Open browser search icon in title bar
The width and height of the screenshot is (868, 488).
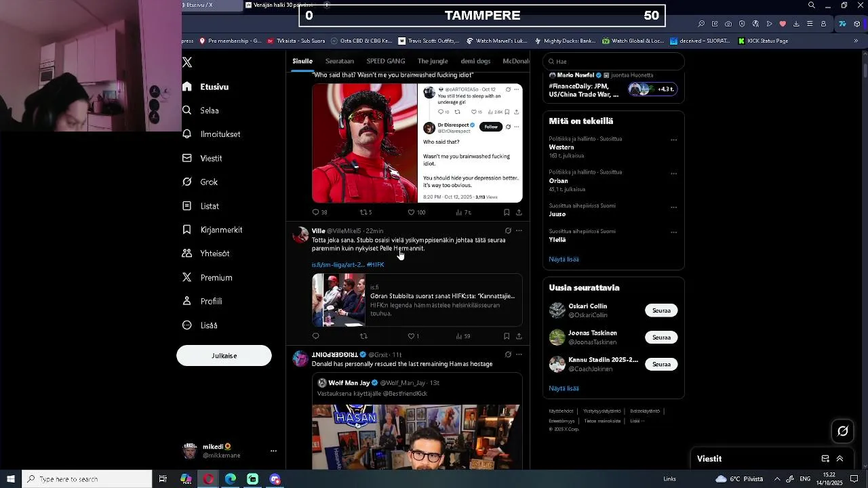point(812,5)
